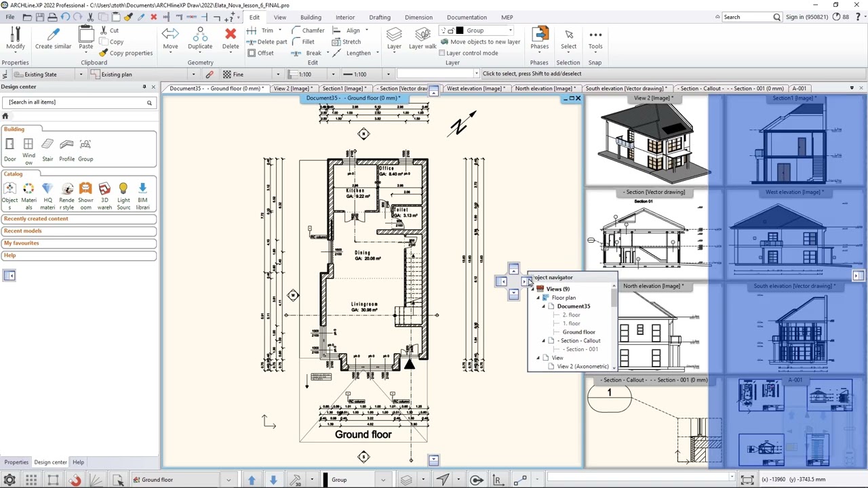The width and height of the screenshot is (868, 488).
Task: Open the Stair item in Design center
Action: (47, 150)
